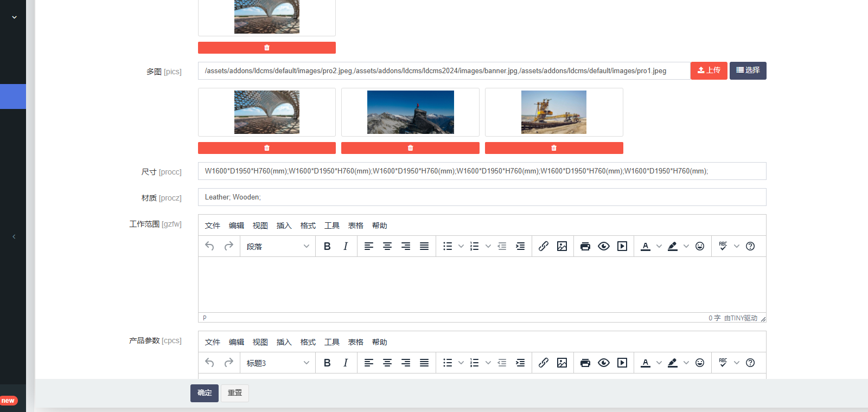868x412 pixels.
Task: Click the insert media icon in 产品参数 editor
Action: [x=622, y=363]
